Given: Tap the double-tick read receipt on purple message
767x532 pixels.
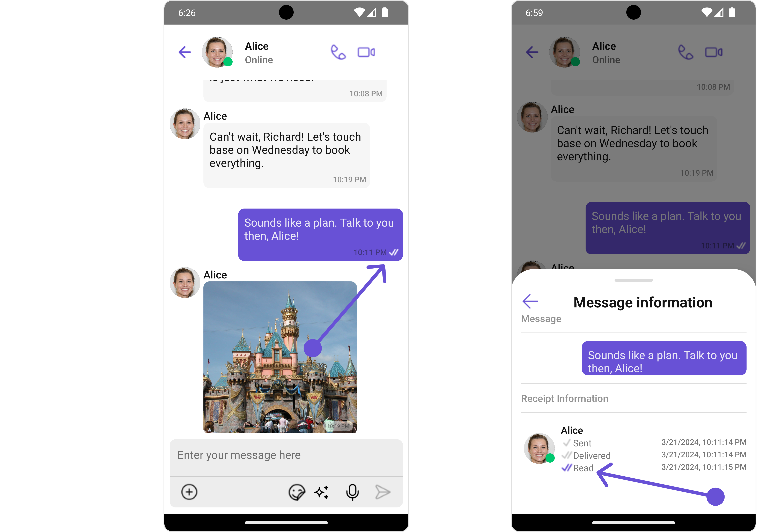Looking at the screenshot, I should coord(394,252).
